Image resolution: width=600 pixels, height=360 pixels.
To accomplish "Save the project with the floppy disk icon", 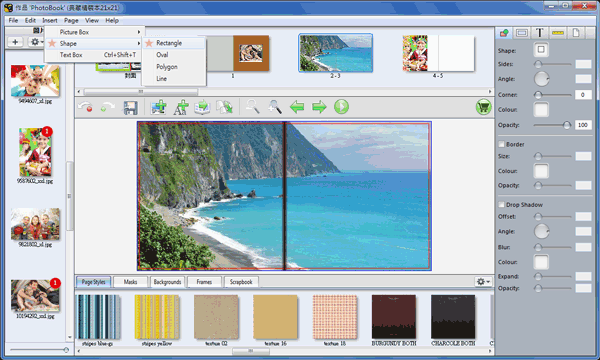I will [x=130, y=108].
